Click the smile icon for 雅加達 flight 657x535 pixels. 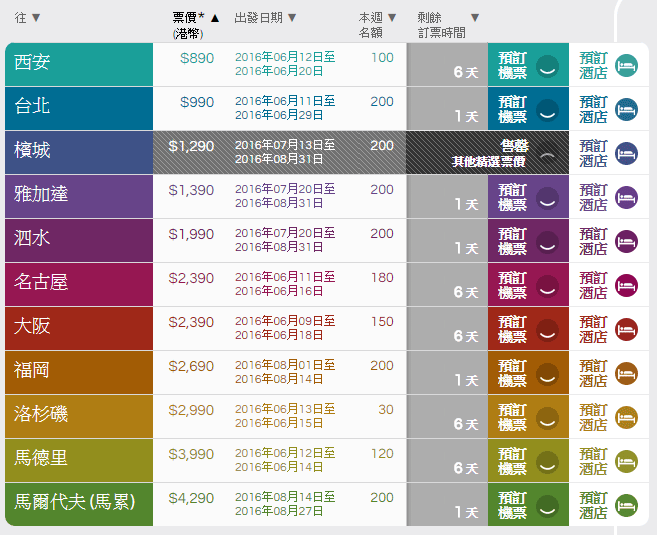pyautogui.click(x=546, y=198)
